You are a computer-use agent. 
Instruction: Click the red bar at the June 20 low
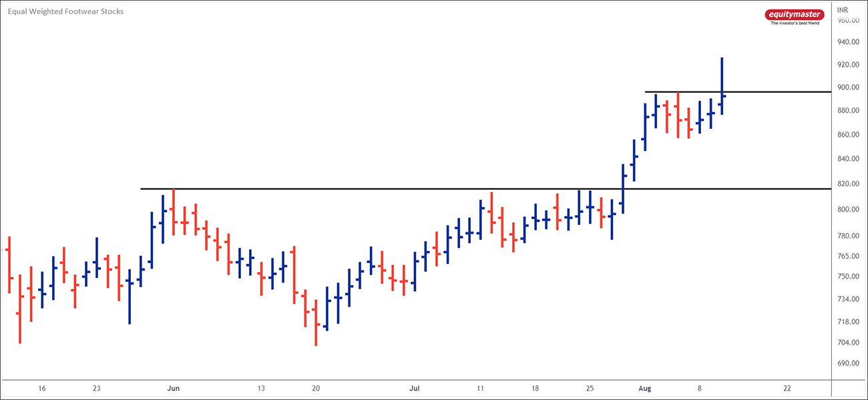(x=316, y=324)
